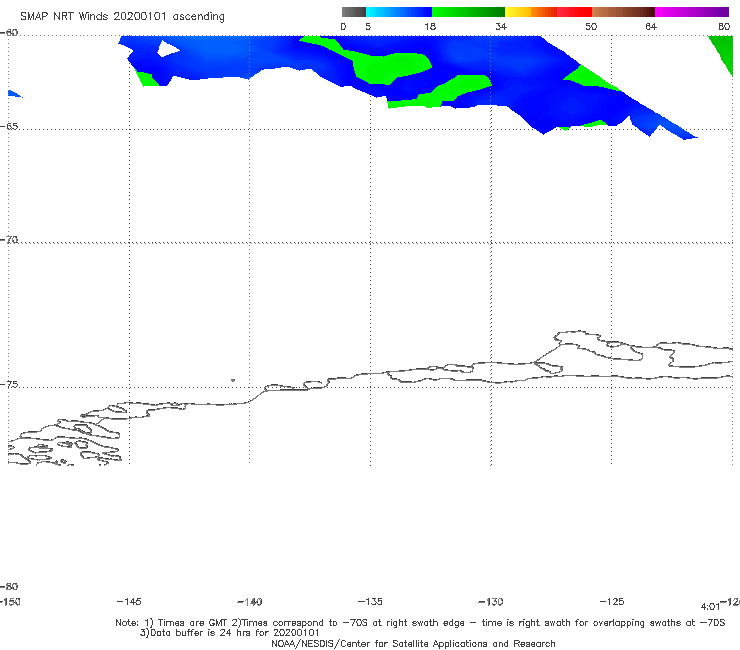Click the green wind triangle at the top-right corner

click(723, 52)
